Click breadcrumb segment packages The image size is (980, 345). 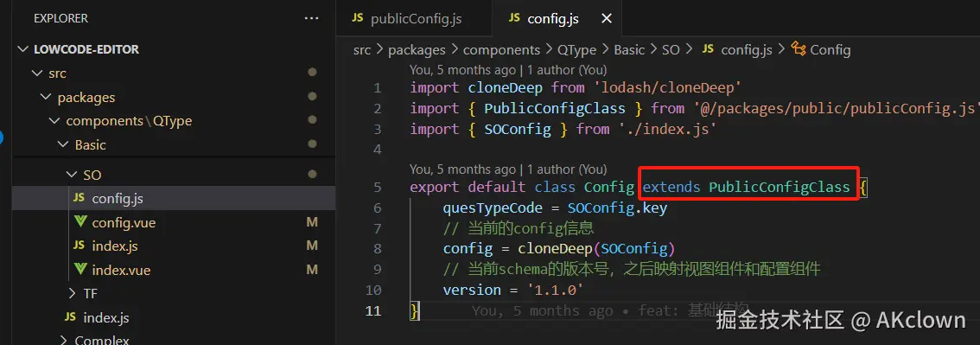pos(417,50)
